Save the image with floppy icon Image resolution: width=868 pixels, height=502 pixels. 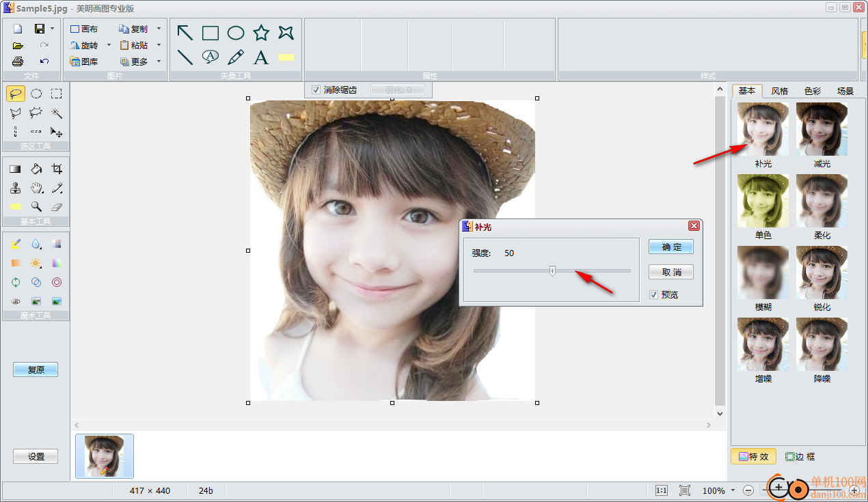tap(40, 29)
